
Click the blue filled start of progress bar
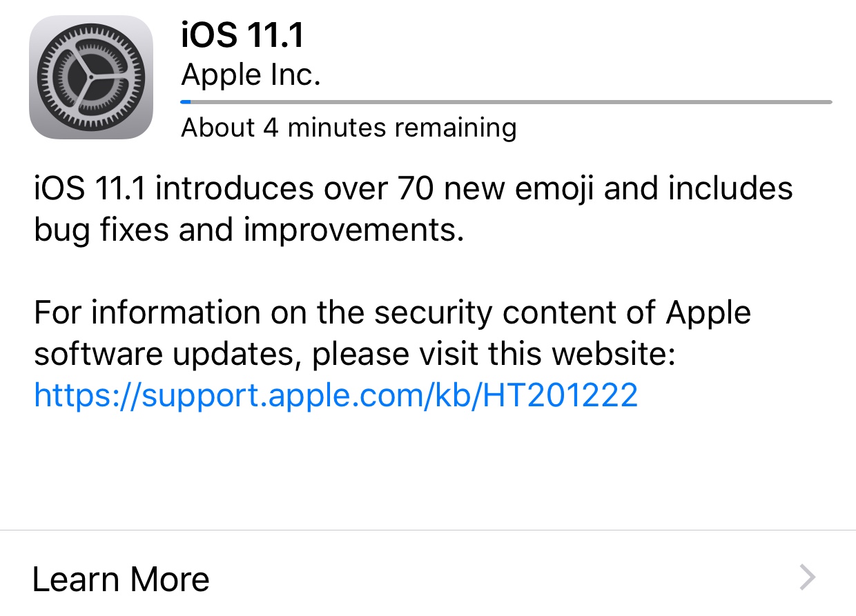coord(186,102)
